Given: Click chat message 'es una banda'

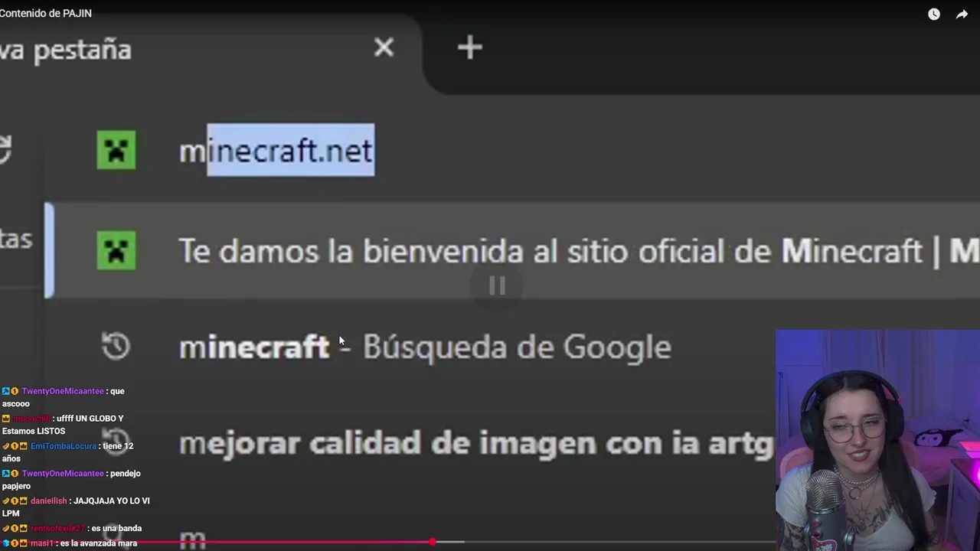Looking at the screenshot, I should (116, 529).
